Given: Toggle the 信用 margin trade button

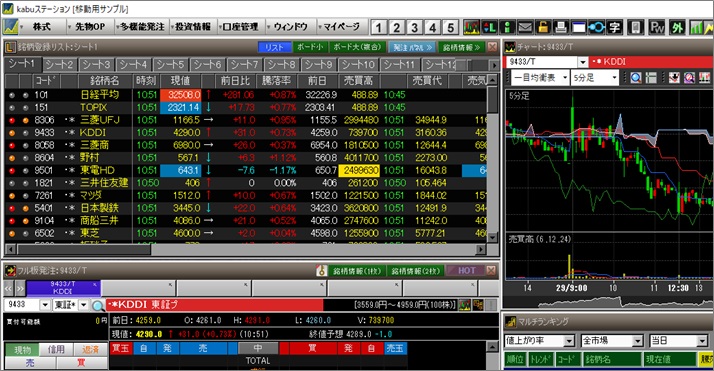Looking at the screenshot, I should [x=56, y=350].
